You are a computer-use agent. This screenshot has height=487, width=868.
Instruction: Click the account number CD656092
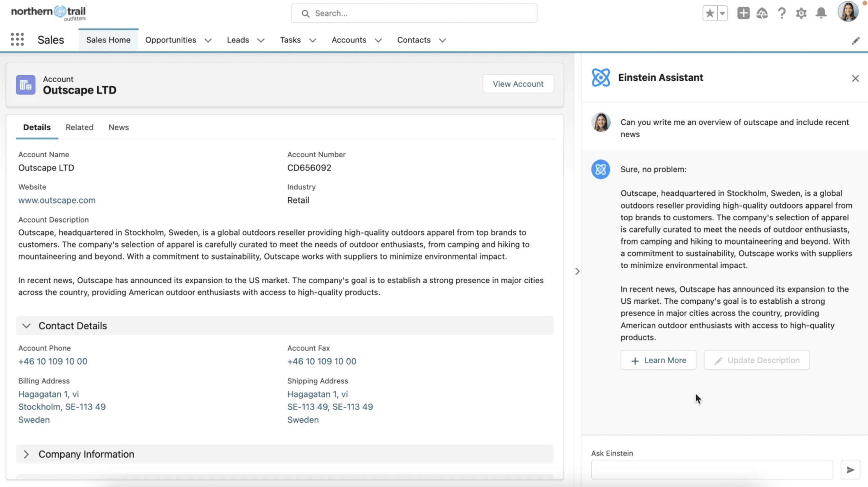point(309,168)
